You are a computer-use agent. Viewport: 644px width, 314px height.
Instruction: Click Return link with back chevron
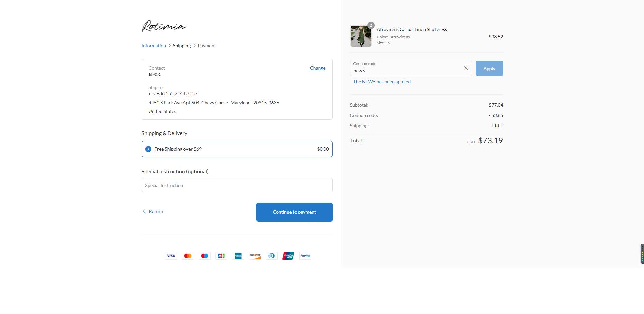point(153,211)
